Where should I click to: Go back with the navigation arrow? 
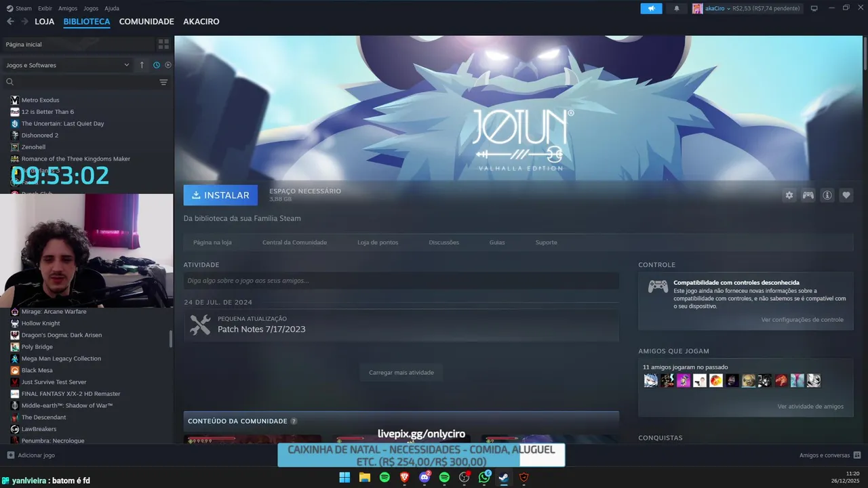10,22
